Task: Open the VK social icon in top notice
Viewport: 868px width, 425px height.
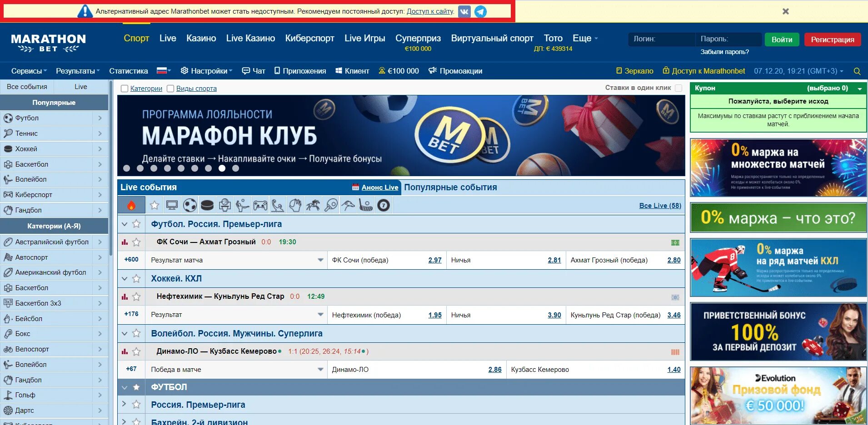Action: [x=464, y=11]
